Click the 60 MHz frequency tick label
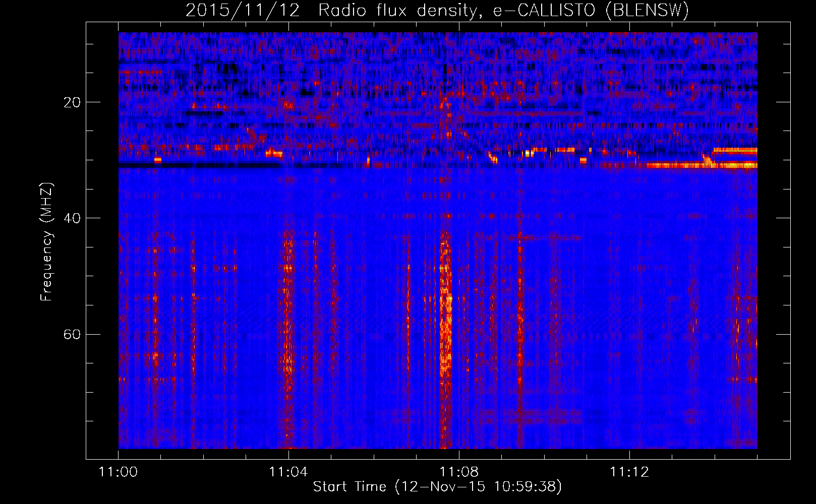This screenshot has width=816, height=504. click(x=72, y=334)
